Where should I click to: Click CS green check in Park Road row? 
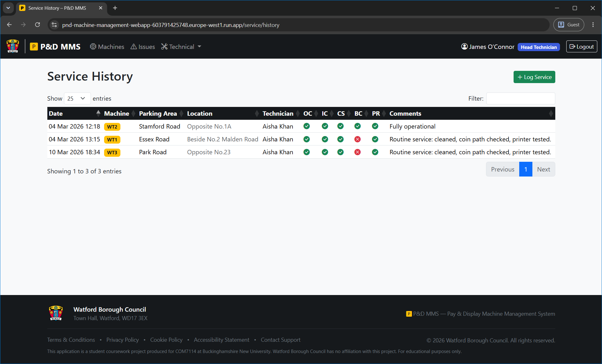coord(341,152)
